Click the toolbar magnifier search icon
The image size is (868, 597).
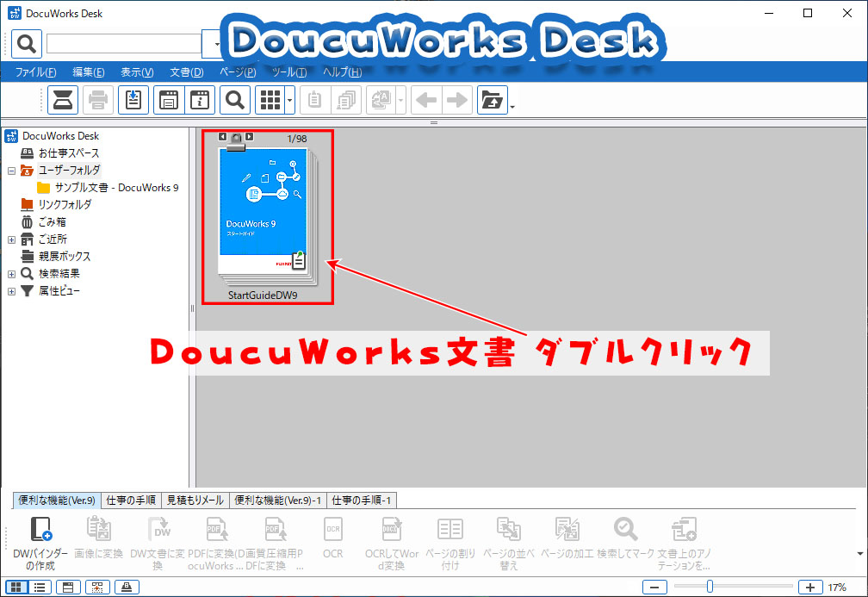(x=235, y=100)
